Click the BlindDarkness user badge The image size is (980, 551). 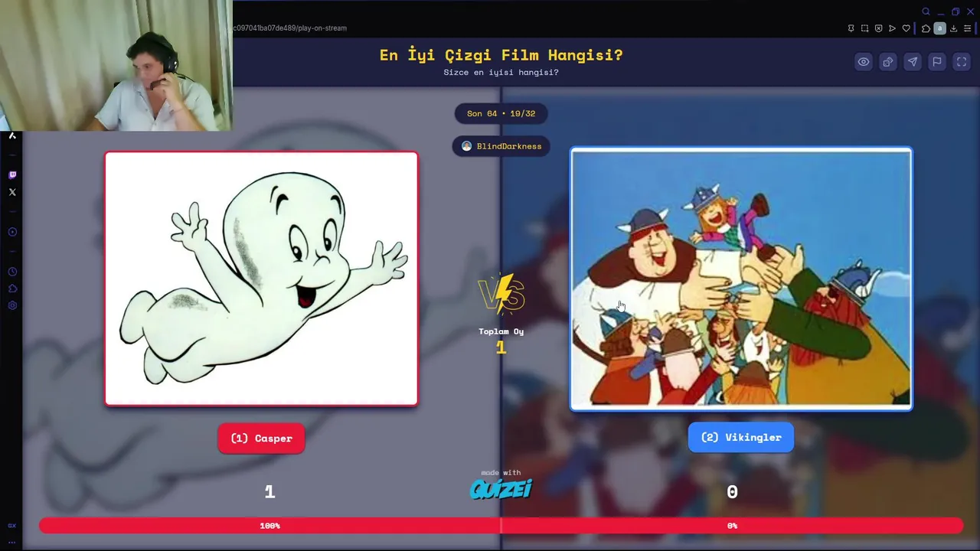tap(501, 146)
